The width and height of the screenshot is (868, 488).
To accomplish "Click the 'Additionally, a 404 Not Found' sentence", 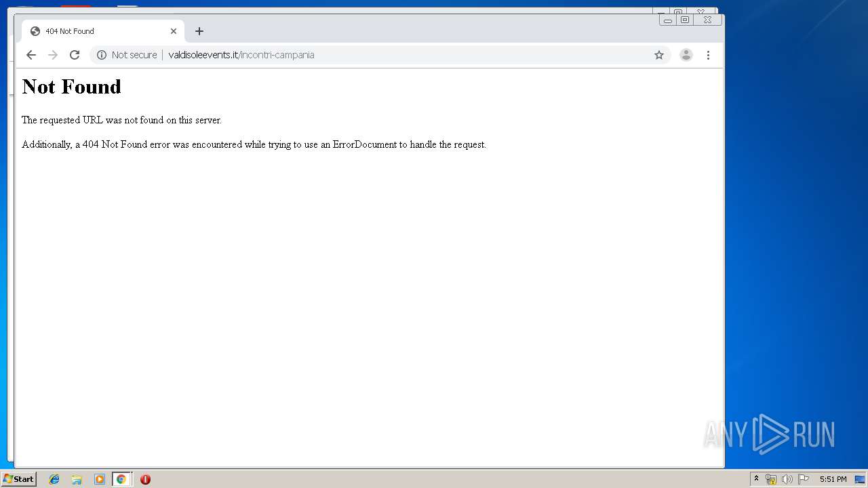I will (x=254, y=144).
